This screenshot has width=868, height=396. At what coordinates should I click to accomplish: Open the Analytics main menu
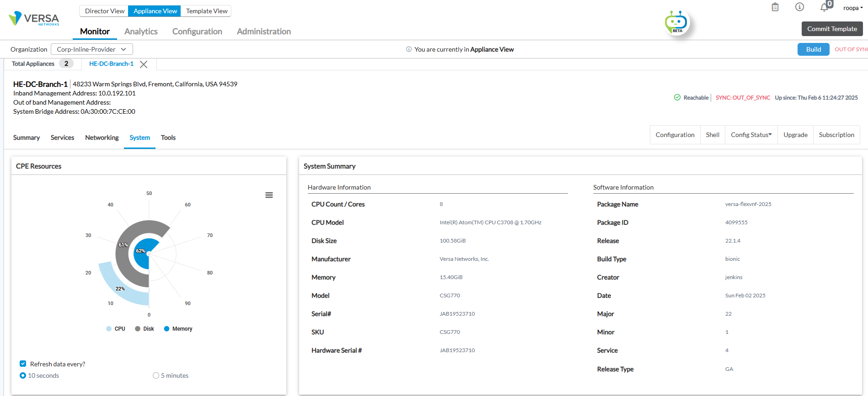pos(141,32)
